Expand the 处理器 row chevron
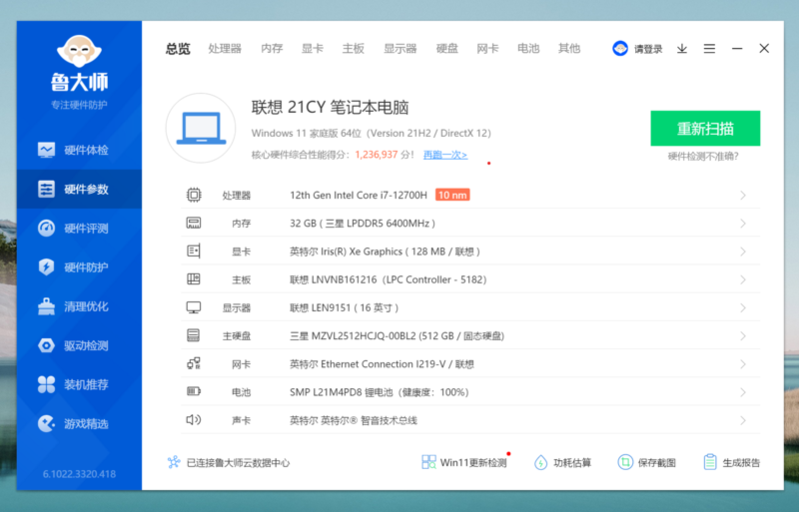Image resolution: width=799 pixels, height=512 pixels. point(743,195)
